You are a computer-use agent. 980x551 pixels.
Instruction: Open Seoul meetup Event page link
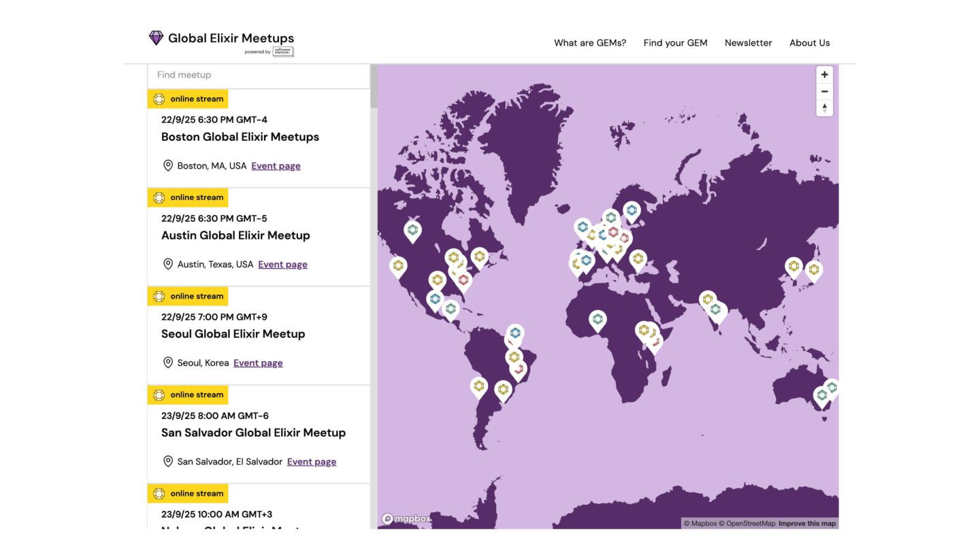tap(258, 363)
